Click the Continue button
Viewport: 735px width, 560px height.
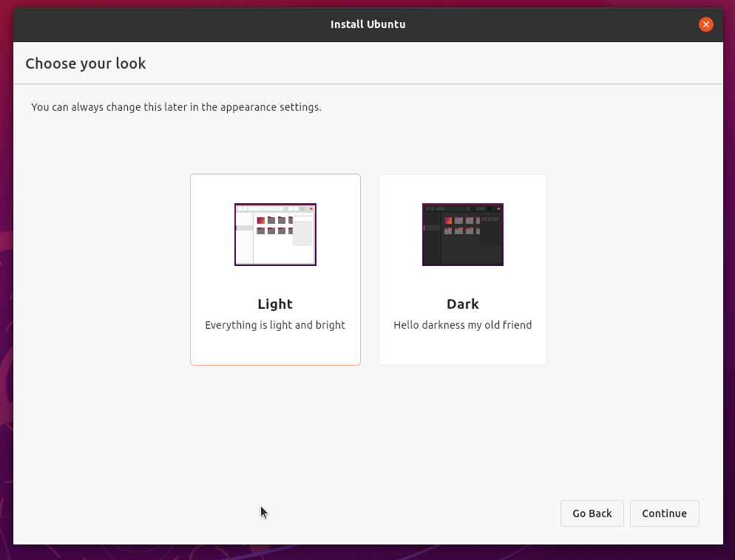[664, 513]
